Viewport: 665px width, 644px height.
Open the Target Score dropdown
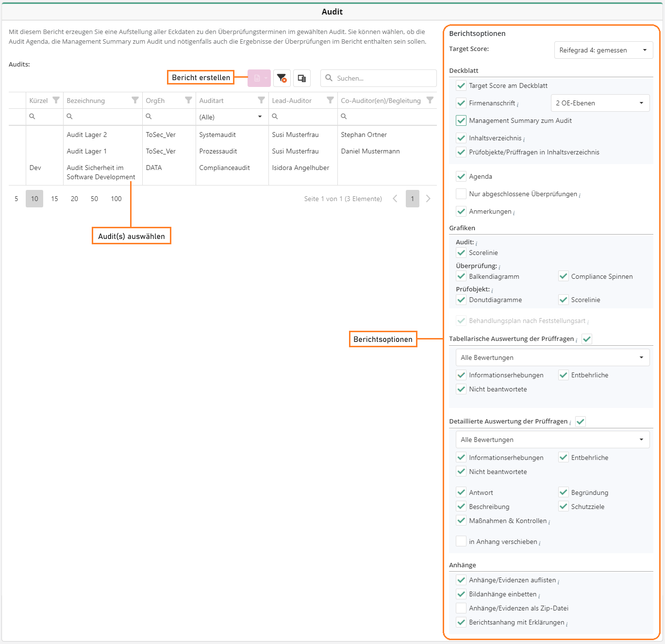pos(603,50)
